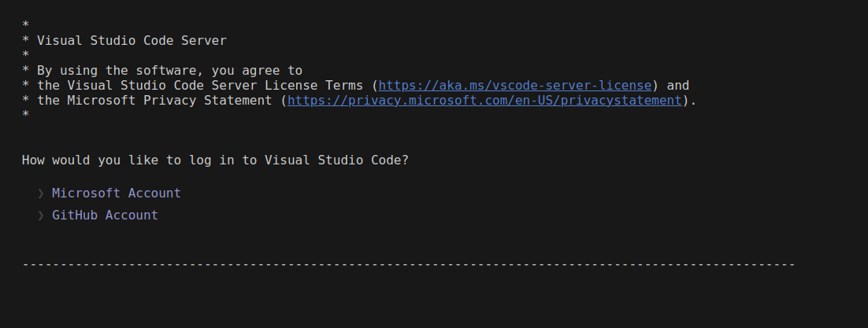Screen dimensions: 868x328
Task: Click the chevron beside GitHub Account
Action: [x=40, y=215]
